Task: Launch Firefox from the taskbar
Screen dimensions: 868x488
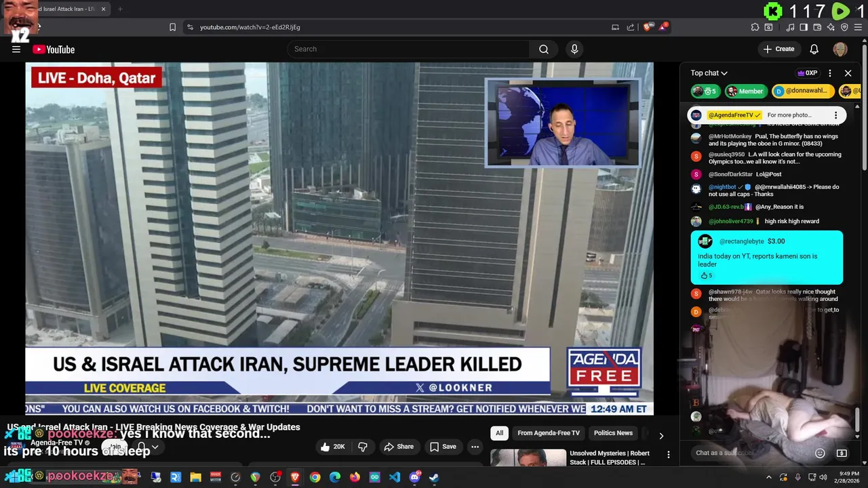Action: pyautogui.click(x=355, y=477)
